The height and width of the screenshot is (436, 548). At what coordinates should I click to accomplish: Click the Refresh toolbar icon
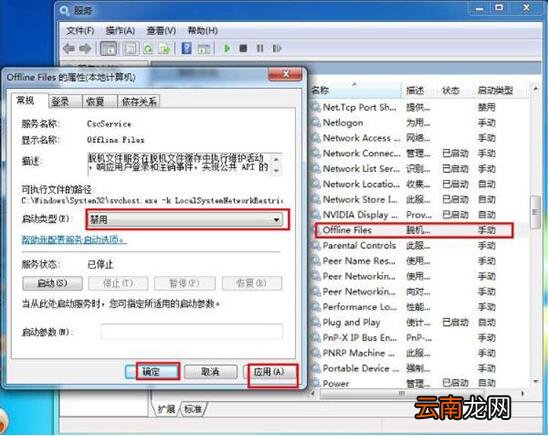click(149, 48)
